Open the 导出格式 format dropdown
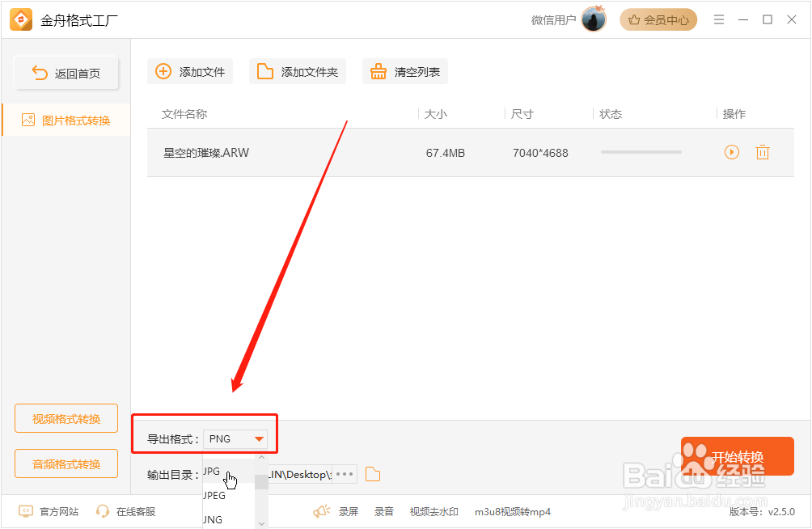 [258, 438]
